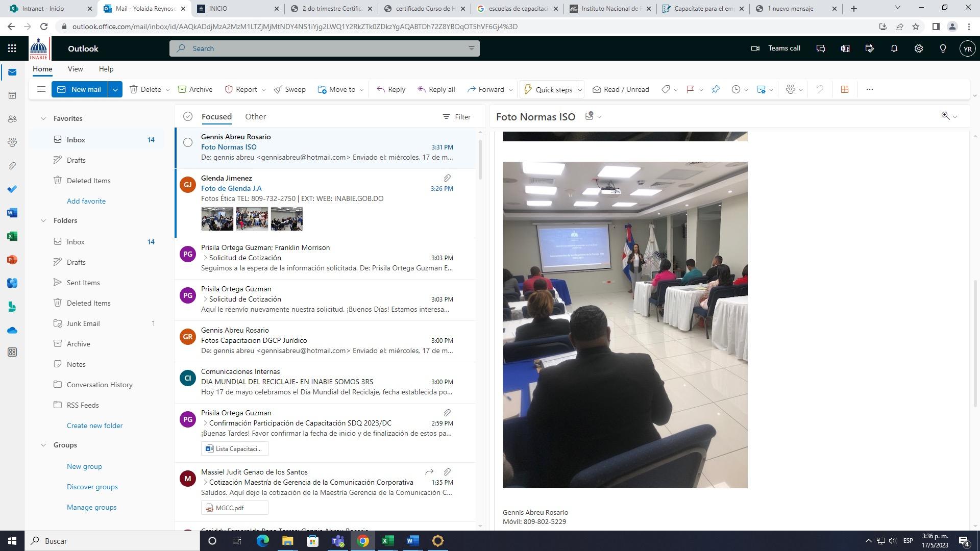Viewport: 980px width, 551px height.
Task: Open the notifications bell icon
Action: (894, 48)
